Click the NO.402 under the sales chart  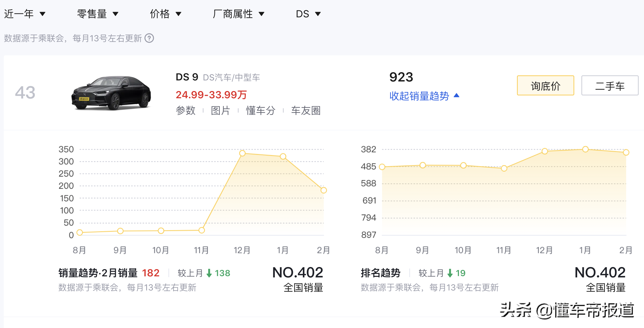[297, 273]
